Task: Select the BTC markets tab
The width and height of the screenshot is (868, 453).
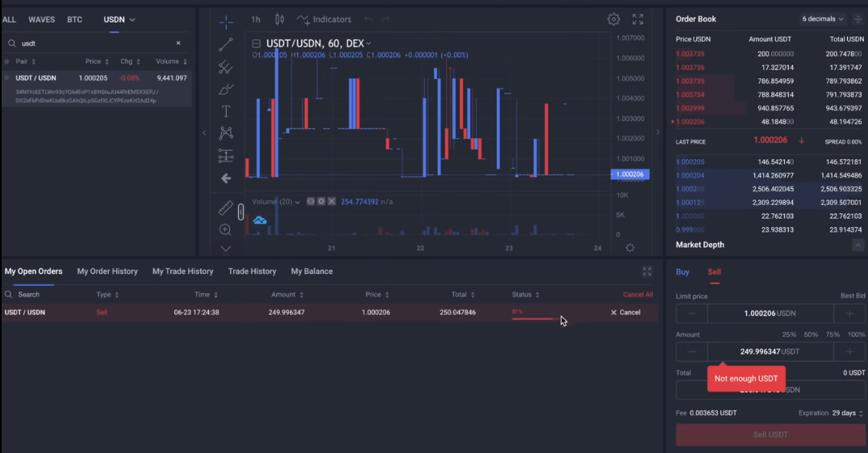Action: click(75, 19)
